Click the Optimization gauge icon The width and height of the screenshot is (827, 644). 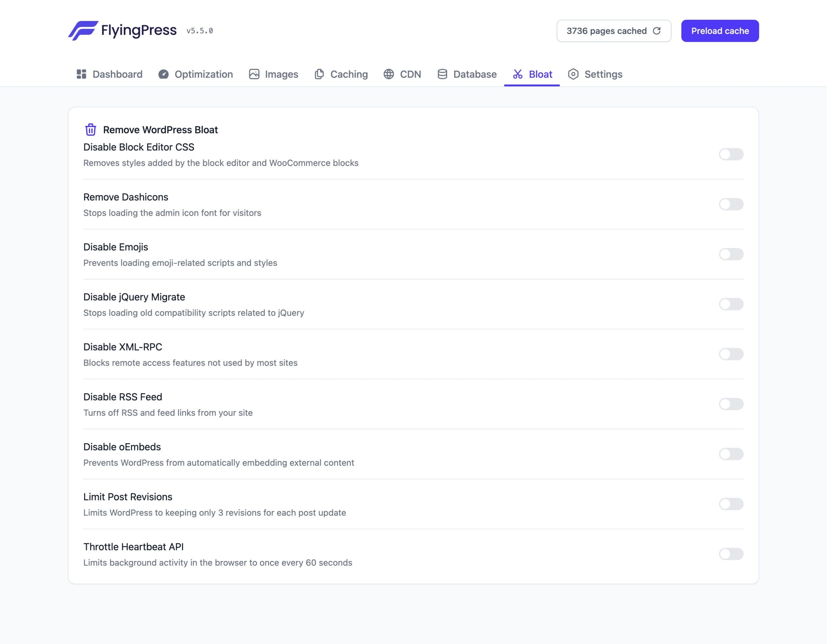pyautogui.click(x=163, y=74)
